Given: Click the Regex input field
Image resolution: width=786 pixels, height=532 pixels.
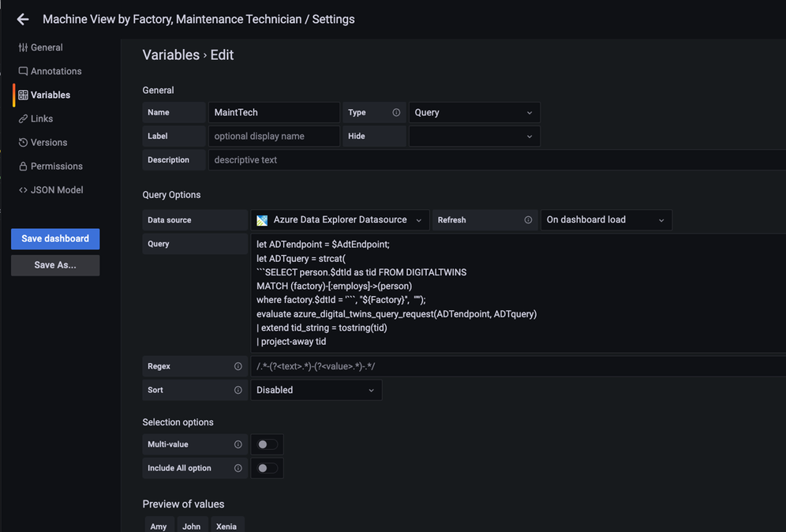Looking at the screenshot, I should (x=518, y=366).
